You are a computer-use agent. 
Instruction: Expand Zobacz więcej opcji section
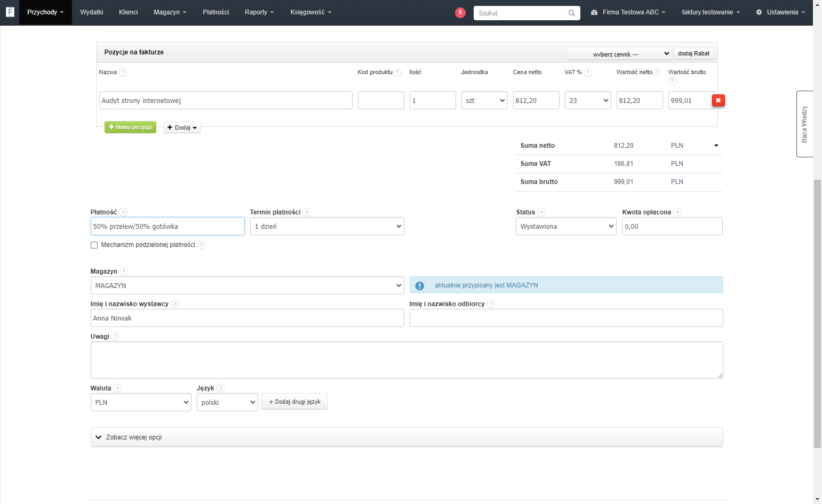click(x=407, y=437)
